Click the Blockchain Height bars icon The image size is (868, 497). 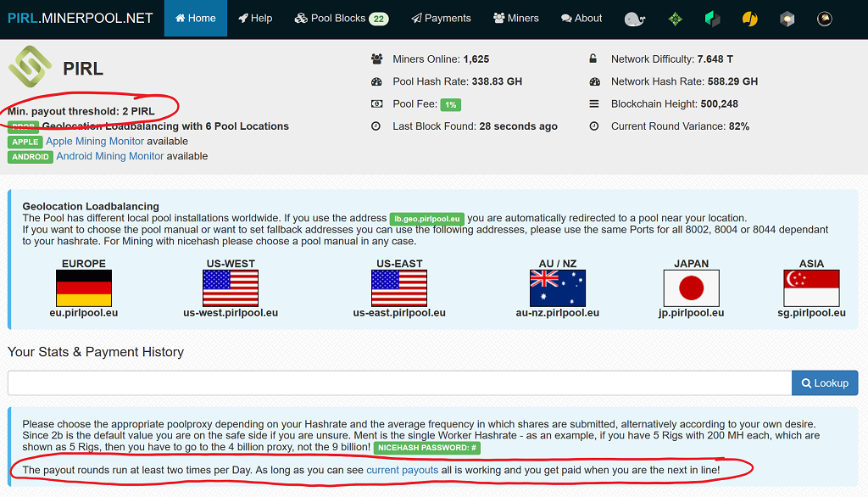point(594,103)
